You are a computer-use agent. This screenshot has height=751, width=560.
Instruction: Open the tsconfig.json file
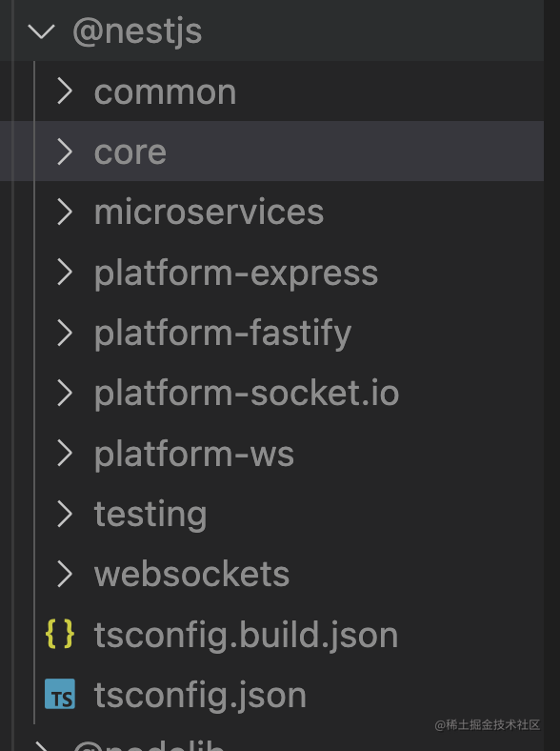[x=200, y=696]
